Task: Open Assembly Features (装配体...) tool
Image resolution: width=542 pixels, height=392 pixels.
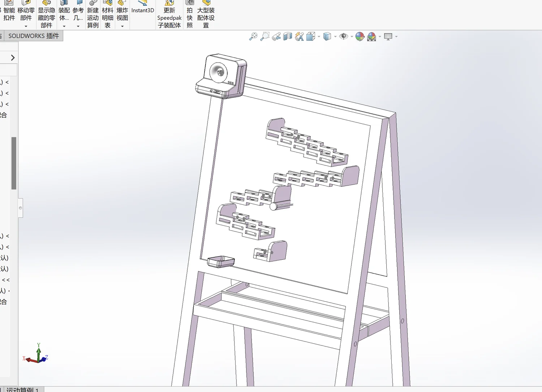Action: tap(64, 11)
